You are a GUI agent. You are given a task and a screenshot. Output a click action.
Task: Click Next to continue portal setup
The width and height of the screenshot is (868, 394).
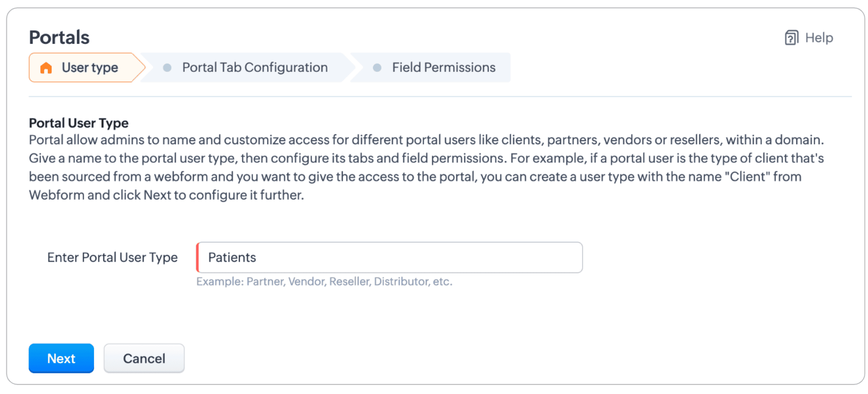pyautogui.click(x=61, y=358)
